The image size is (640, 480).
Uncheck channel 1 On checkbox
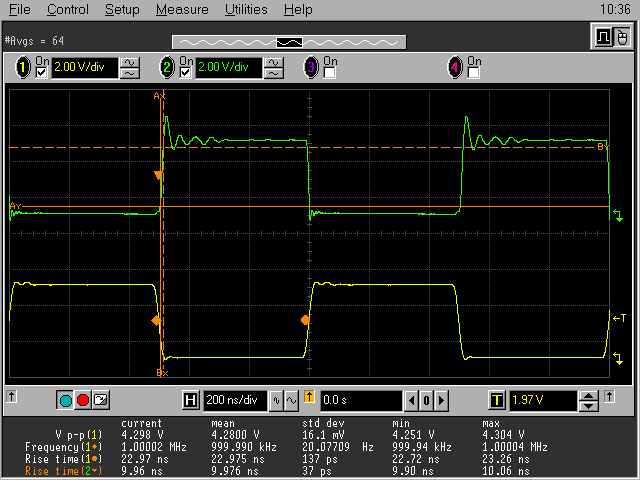pyautogui.click(x=42, y=73)
